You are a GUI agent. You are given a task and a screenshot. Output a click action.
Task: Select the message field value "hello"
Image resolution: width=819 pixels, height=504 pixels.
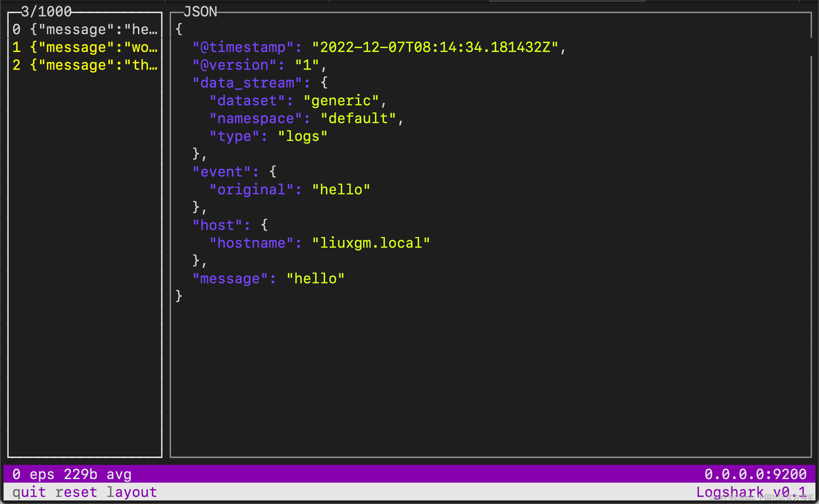(x=315, y=278)
